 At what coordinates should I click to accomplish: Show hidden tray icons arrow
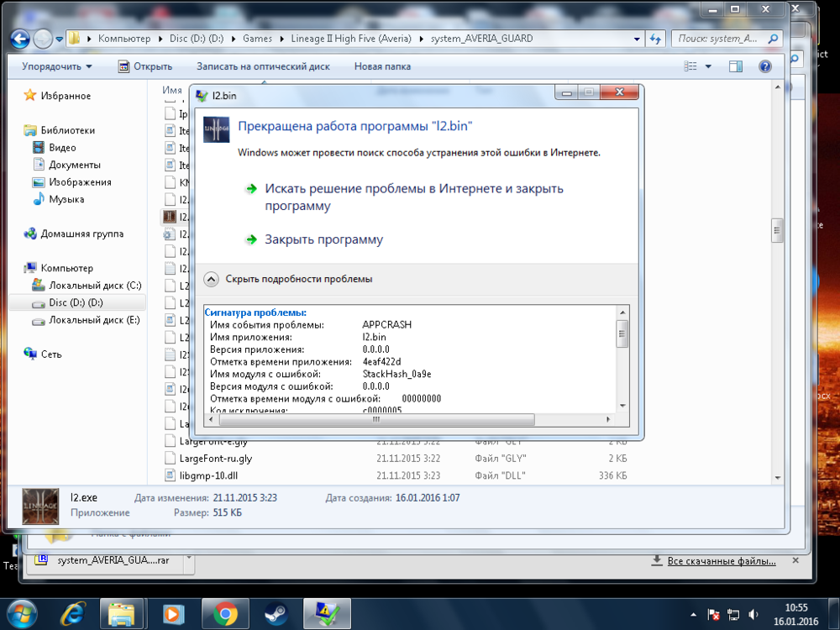pyautogui.click(x=692, y=614)
